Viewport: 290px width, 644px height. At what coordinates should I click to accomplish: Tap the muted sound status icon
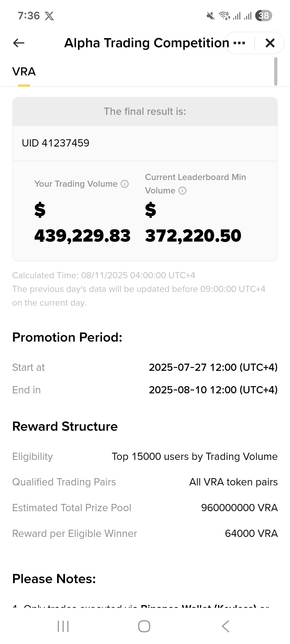pos(211,16)
